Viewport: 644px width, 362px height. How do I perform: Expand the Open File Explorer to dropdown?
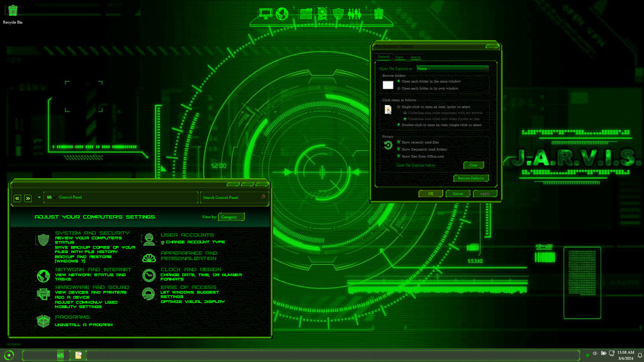452,69
